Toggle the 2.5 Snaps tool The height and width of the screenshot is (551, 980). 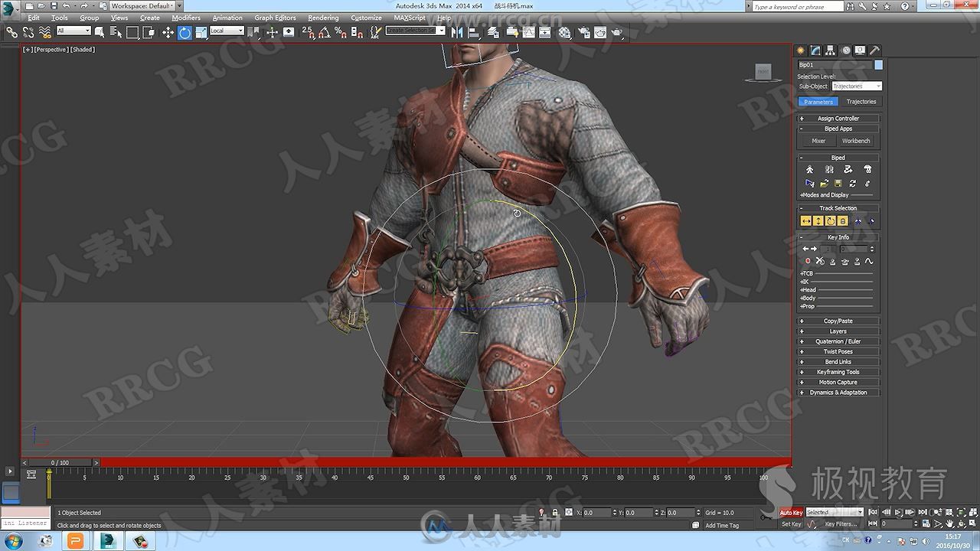click(x=308, y=32)
